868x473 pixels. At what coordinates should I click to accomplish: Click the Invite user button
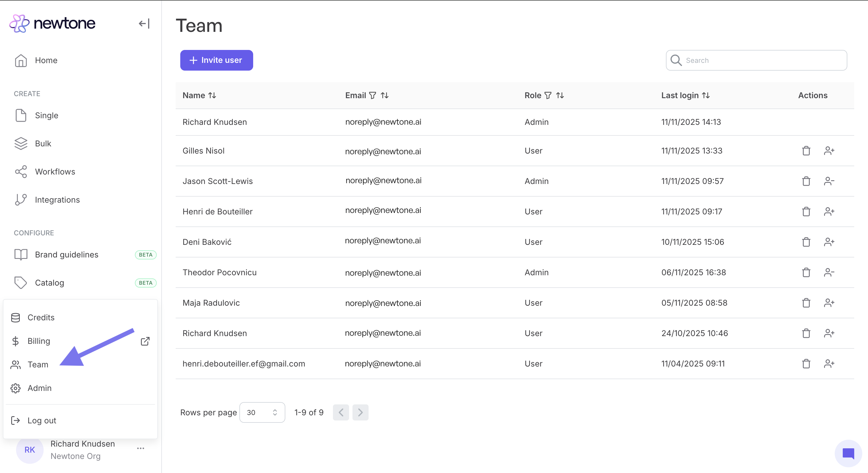216,60
